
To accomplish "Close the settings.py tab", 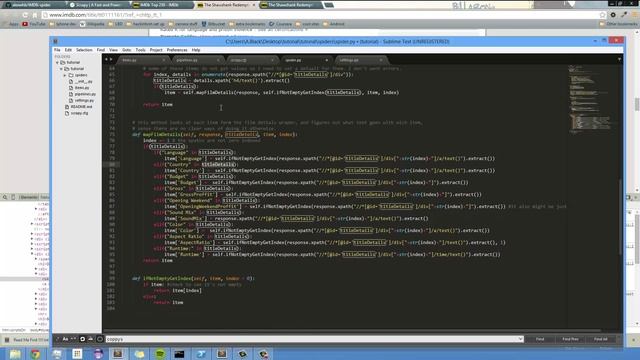I will [381, 60].
